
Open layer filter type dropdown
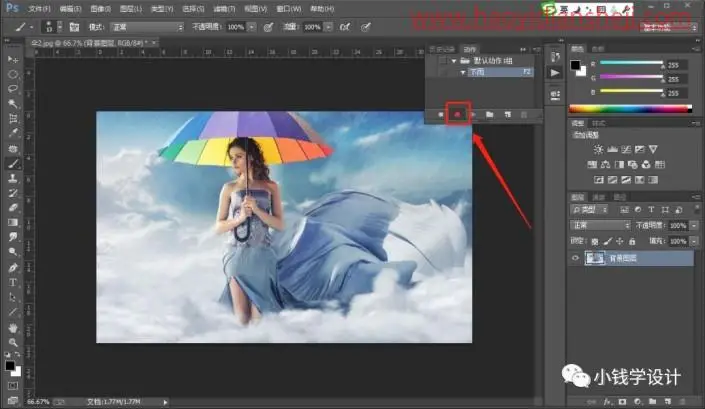click(x=589, y=210)
